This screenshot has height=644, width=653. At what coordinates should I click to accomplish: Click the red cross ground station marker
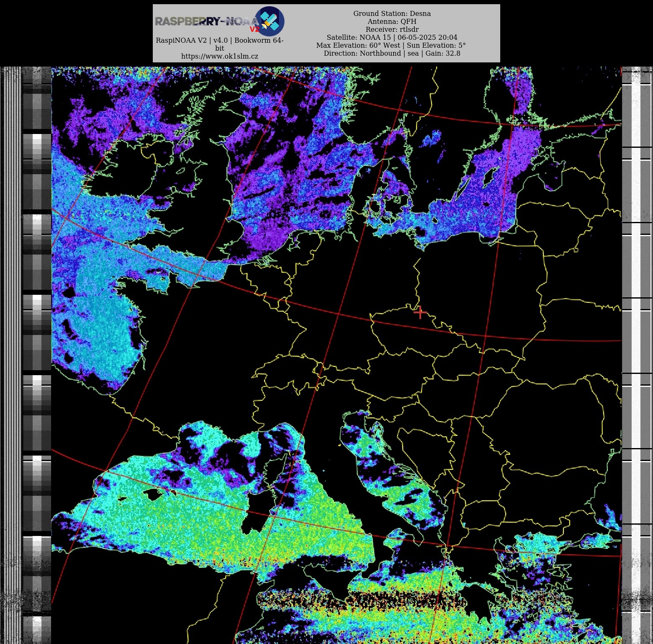[x=420, y=312]
